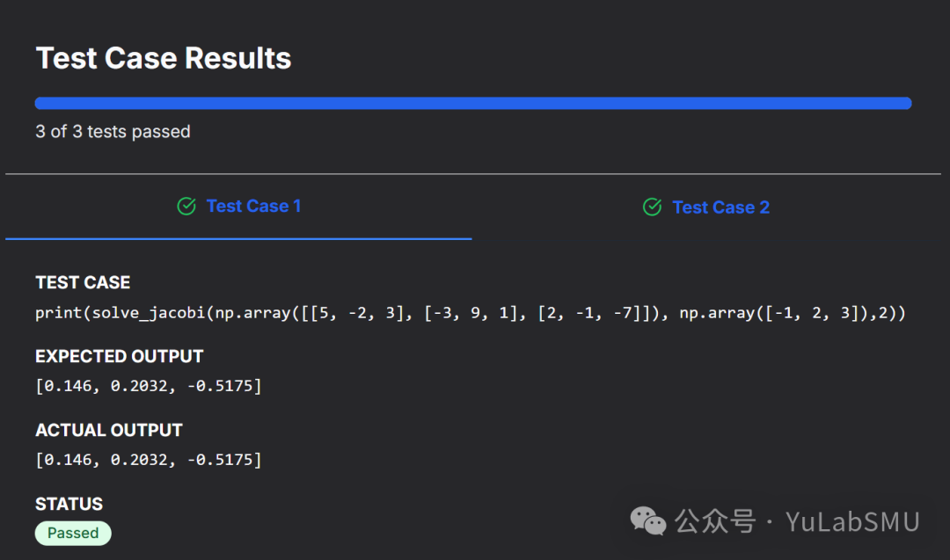The image size is (950, 560).
Task: Click the TEST CASE section label
Action: click(x=83, y=282)
